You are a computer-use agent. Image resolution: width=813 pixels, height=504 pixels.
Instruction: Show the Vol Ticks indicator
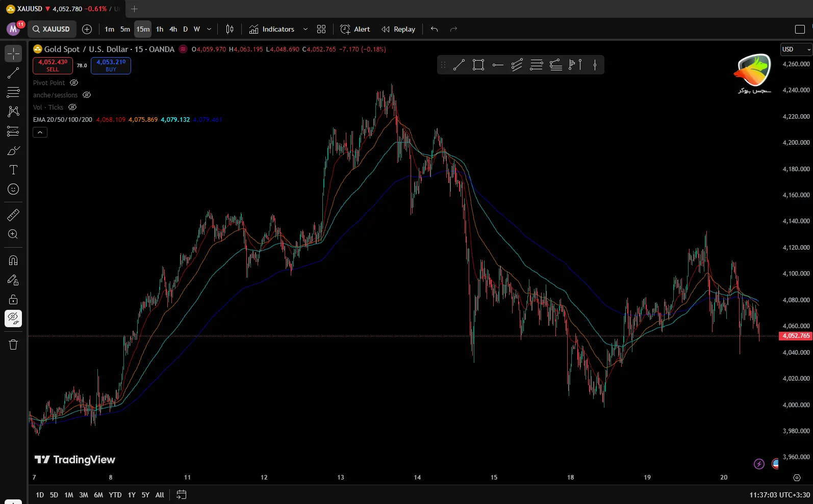pyautogui.click(x=72, y=107)
